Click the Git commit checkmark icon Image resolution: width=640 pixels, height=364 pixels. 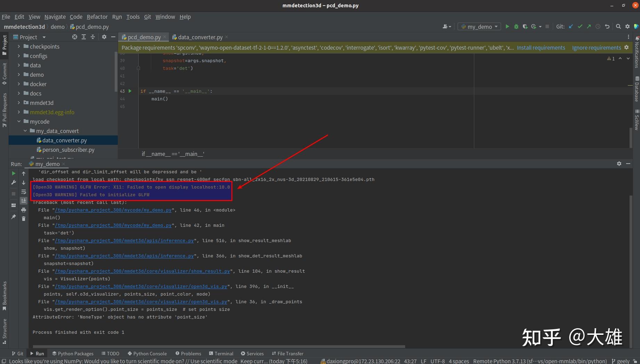(x=580, y=27)
